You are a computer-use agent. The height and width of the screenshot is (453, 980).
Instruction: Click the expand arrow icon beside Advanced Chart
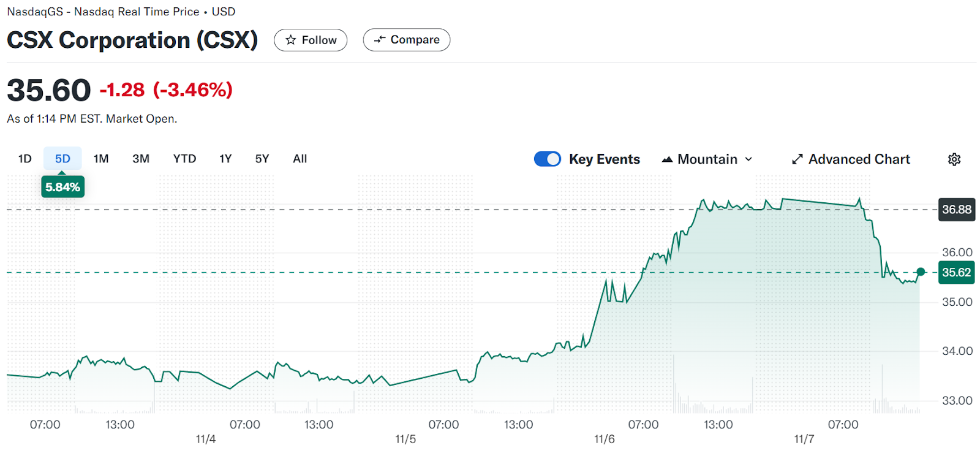pyautogui.click(x=797, y=159)
